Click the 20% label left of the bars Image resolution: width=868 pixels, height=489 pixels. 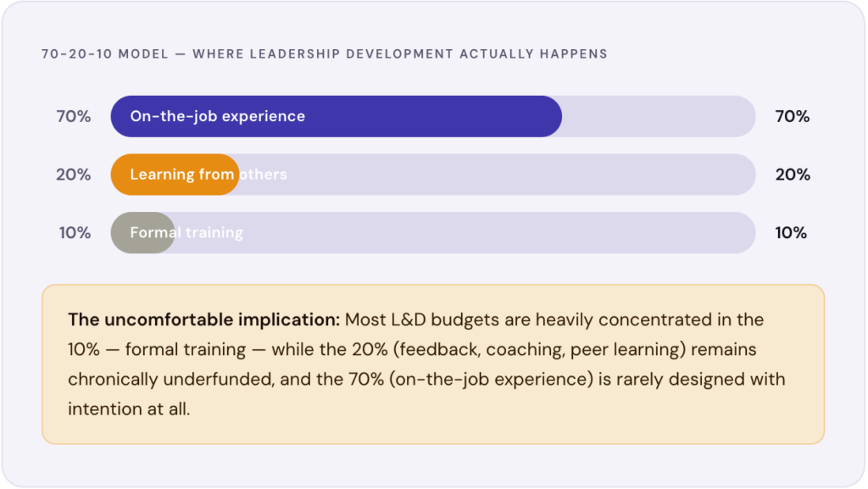(74, 175)
